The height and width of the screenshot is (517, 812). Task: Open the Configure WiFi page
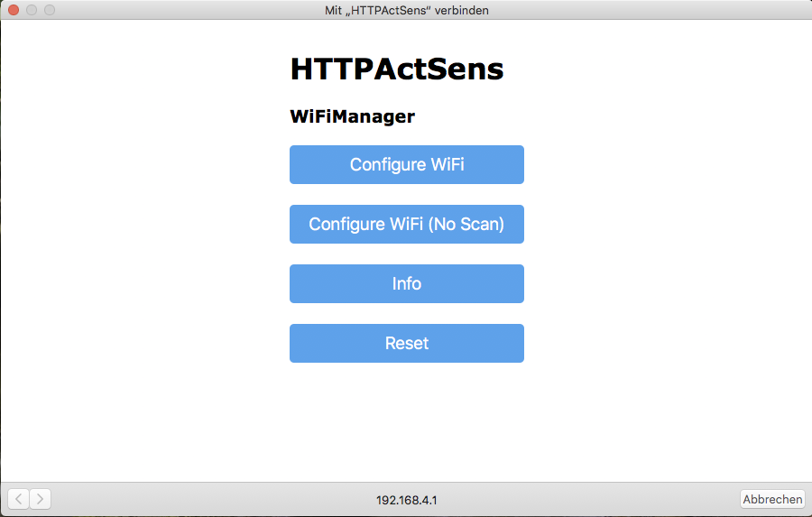coord(406,165)
